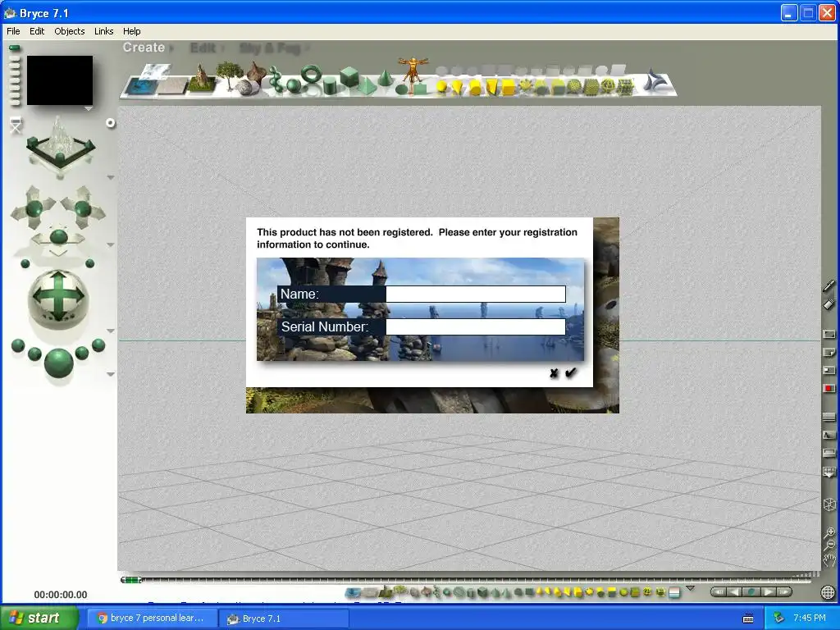Create a tree object from the Create palette
840x630 pixels.
pos(229,75)
